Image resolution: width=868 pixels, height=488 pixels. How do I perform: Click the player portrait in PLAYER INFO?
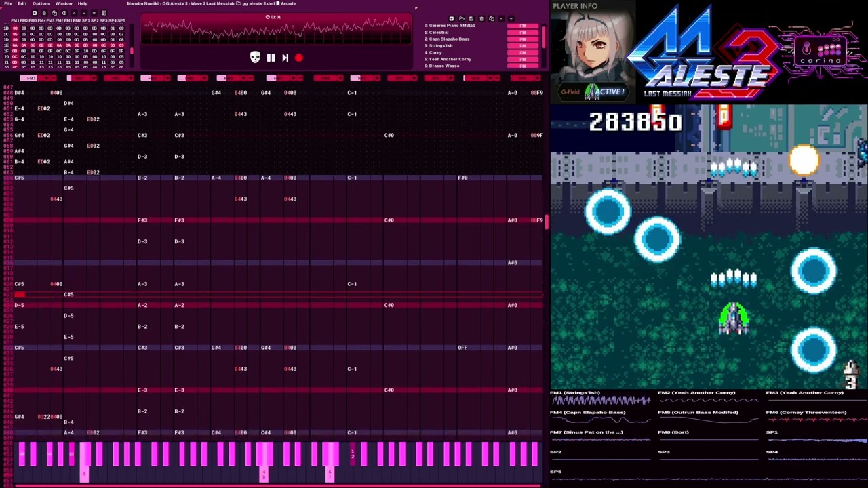tap(593, 47)
